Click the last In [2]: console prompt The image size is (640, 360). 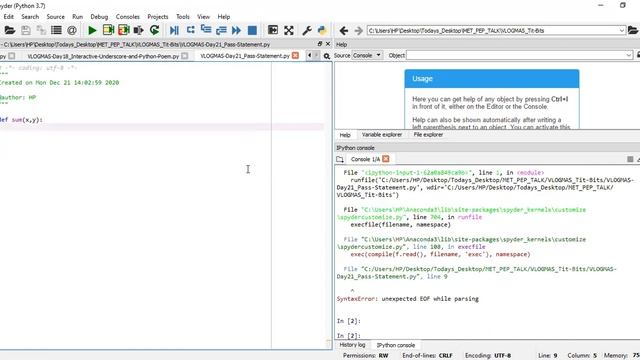point(349,336)
